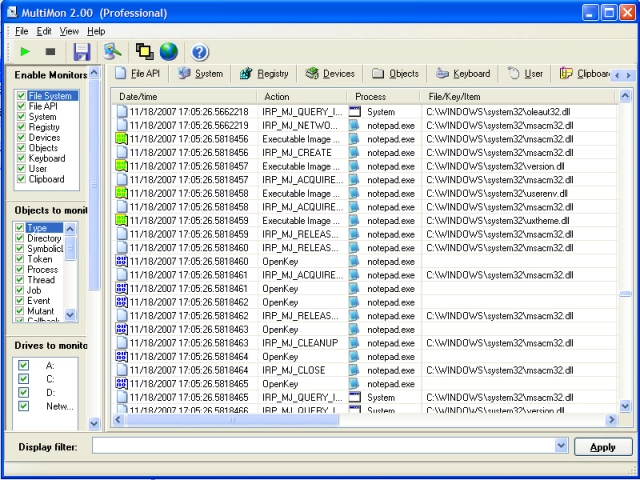This screenshot has width=640, height=480.
Task: Click the log list horizontal scroll right arrow
Action: pos(611,419)
